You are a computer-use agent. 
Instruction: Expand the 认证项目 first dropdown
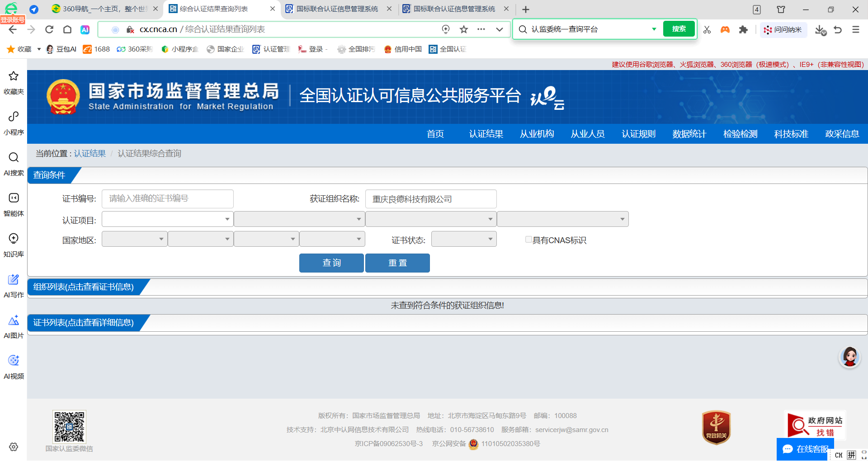coord(167,219)
